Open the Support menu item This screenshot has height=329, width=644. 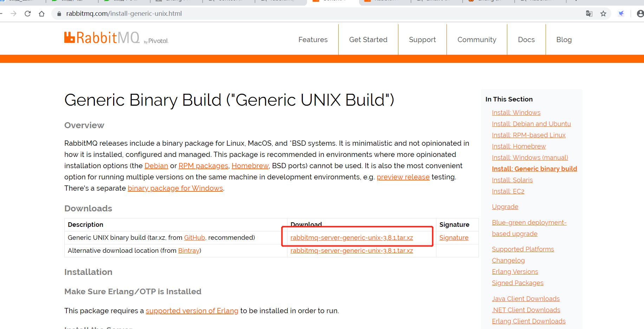pos(422,40)
